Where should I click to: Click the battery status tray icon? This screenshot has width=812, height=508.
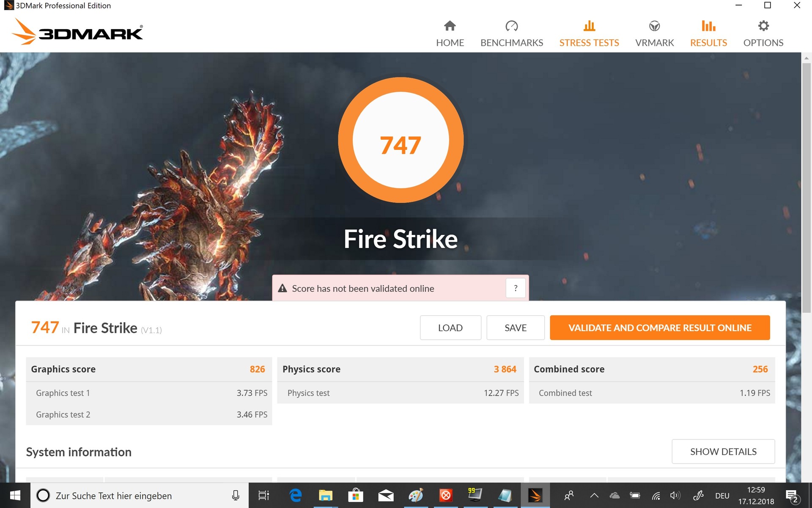pos(635,495)
